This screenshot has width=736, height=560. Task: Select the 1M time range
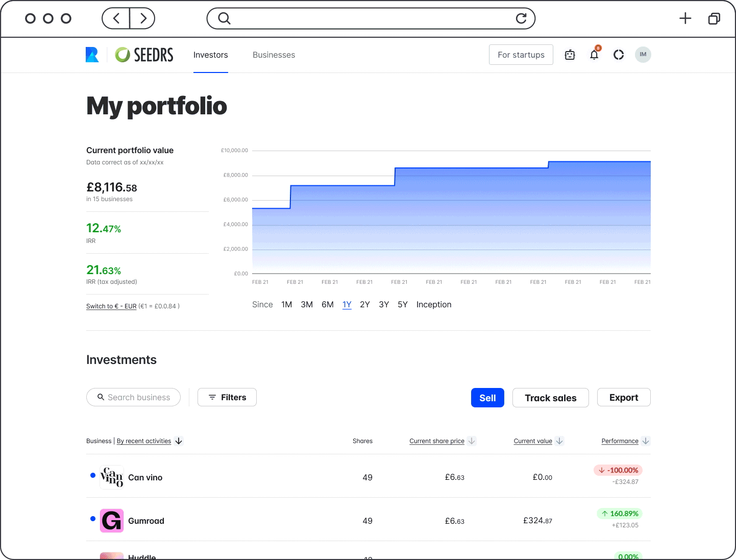pos(287,304)
